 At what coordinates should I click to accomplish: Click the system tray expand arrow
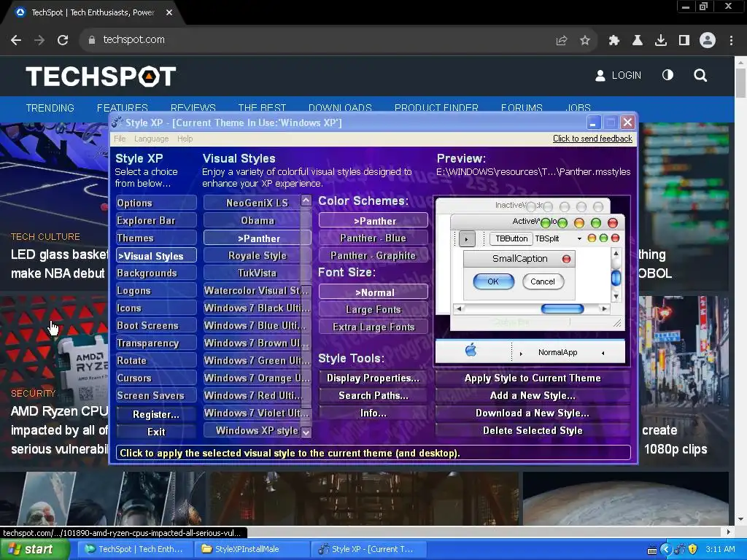coord(665,549)
